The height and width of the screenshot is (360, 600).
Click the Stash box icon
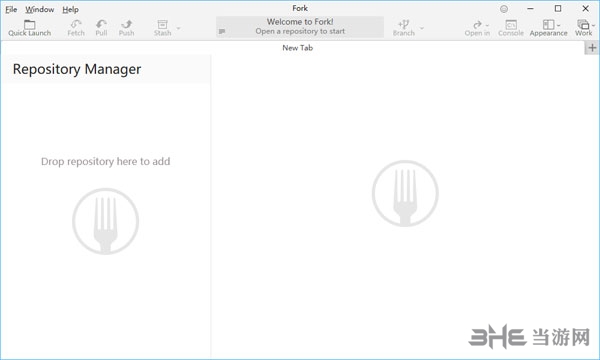pyautogui.click(x=163, y=24)
